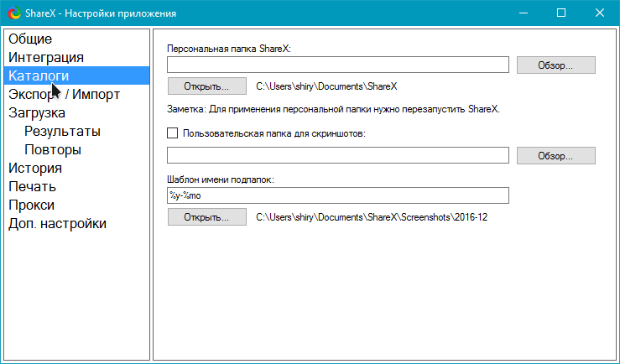Minimize the ShareX settings window
Image resolution: width=620 pixels, height=364 pixels.
[524, 13]
